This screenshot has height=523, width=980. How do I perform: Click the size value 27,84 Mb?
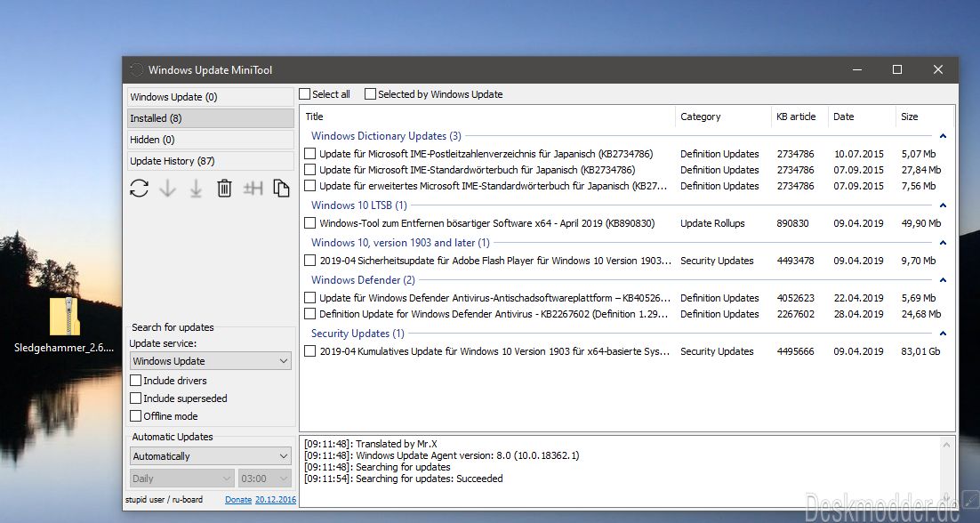(921, 169)
